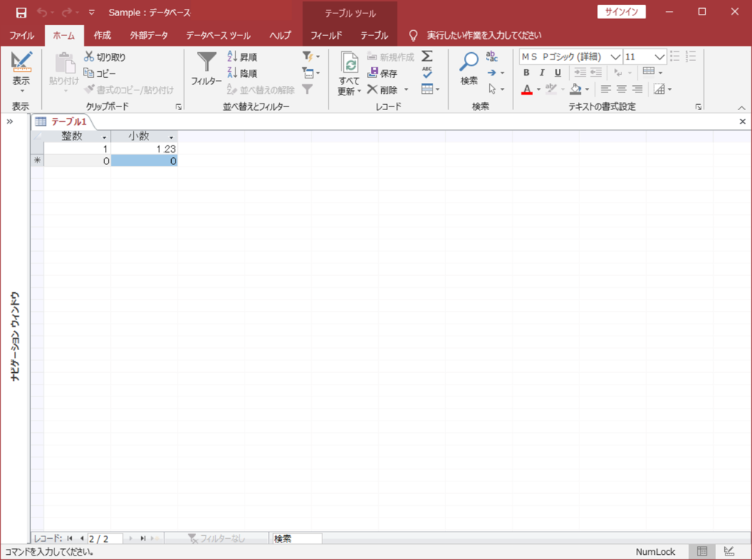Image resolution: width=752 pixels, height=560 pixels.
Task: Align text left
Action: coord(606,90)
